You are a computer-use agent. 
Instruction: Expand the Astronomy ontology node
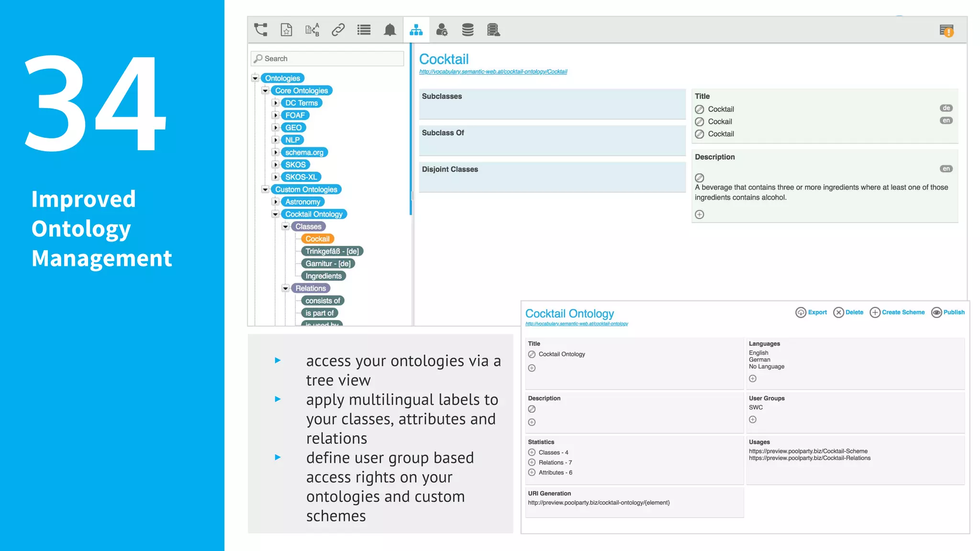click(276, 202)
